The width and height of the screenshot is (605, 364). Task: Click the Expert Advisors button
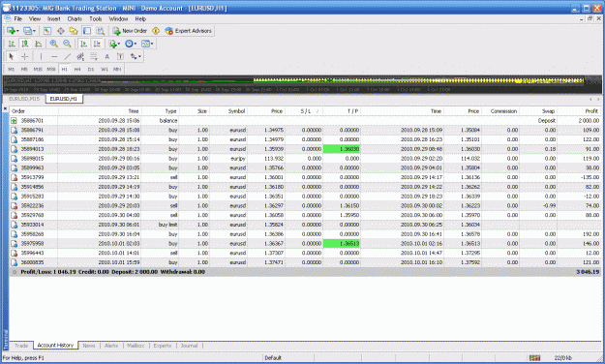point(189,31)
